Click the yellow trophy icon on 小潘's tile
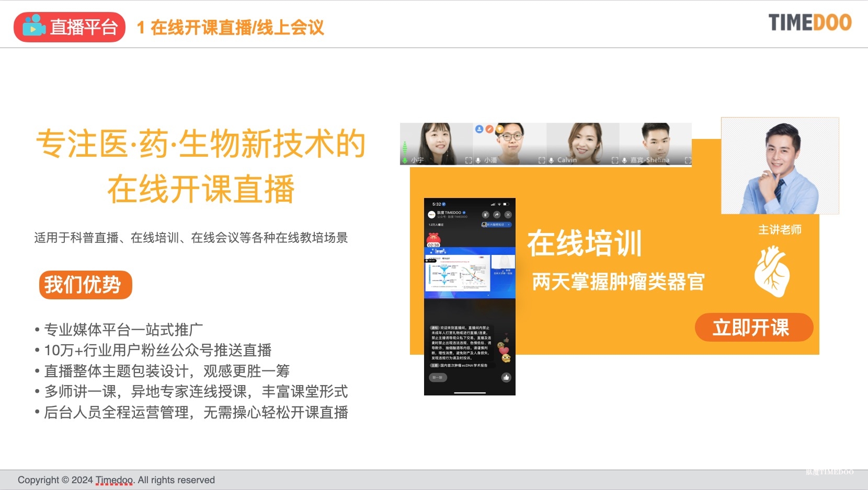Image resolution: width=868 pixels, height=490 pixels. point(500,129)
